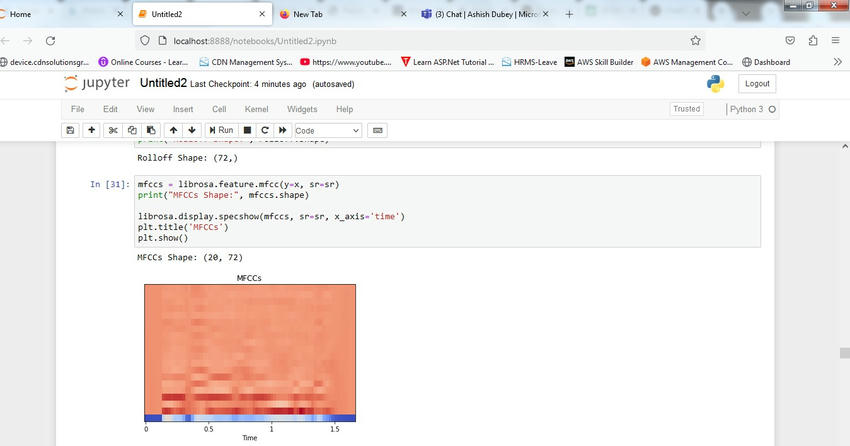Copy selected cells icon
Viewport: 850px width, 446px height.
pyautogui.click(x=132, y=131)
